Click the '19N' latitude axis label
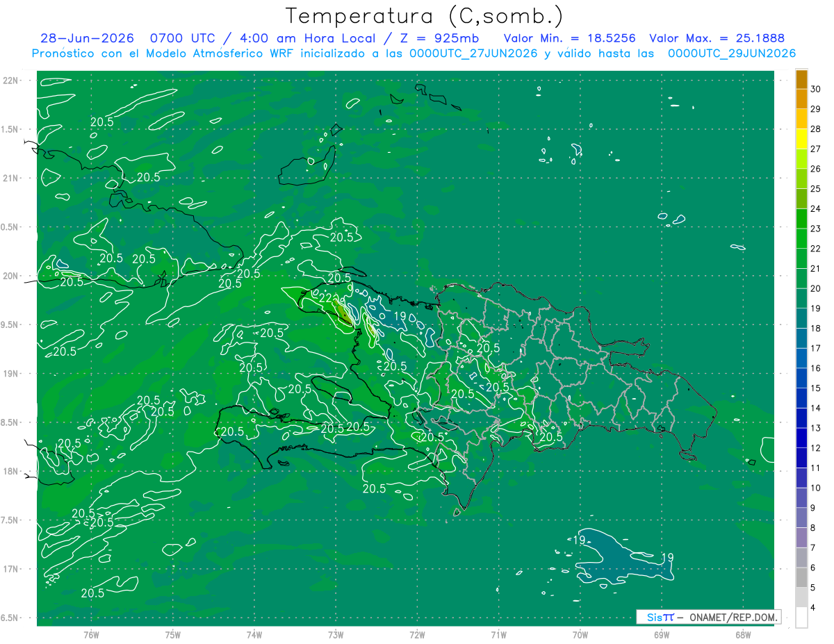Image resolution: width=834 pixels, height=644 pixels. 11,374
